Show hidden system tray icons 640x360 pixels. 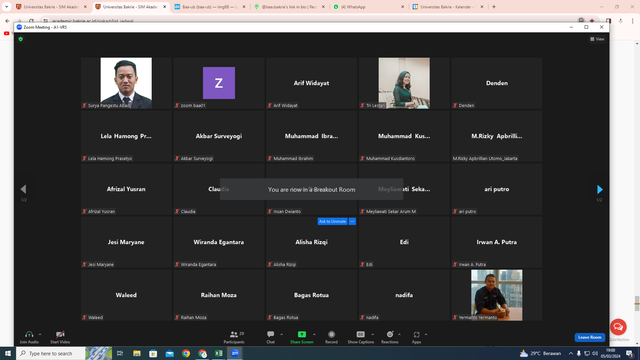[571, 353]
